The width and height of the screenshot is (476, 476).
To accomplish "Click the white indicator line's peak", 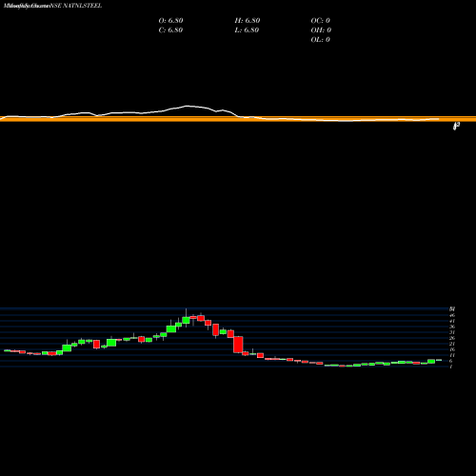I will pos(188,106).
